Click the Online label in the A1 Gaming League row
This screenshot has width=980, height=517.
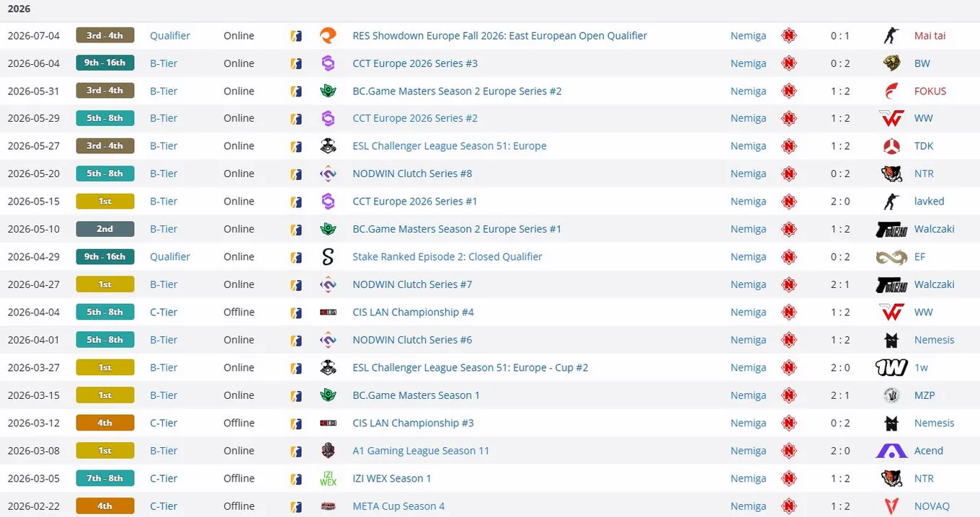tap(239, 451)
